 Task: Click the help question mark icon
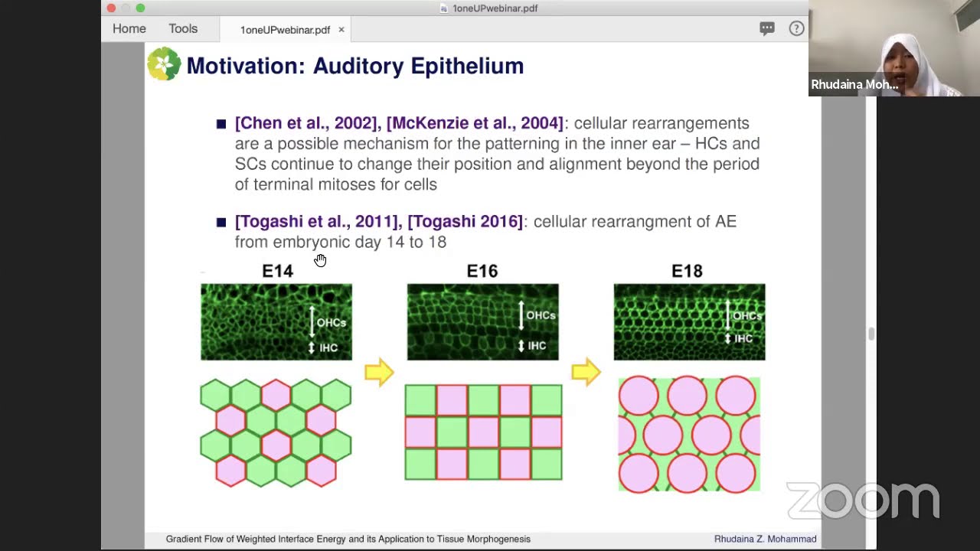[x=796, y=28]
